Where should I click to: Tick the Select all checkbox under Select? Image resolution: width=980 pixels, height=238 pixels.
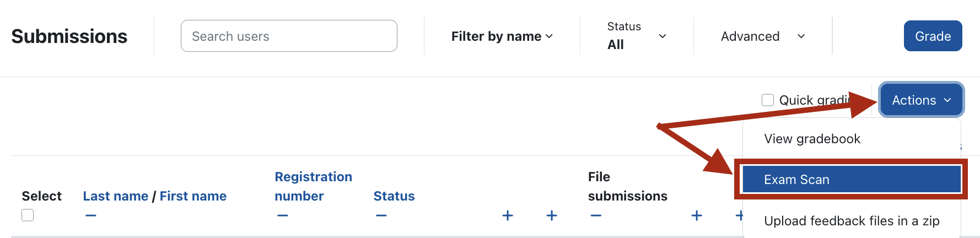(x=28, y=215)
